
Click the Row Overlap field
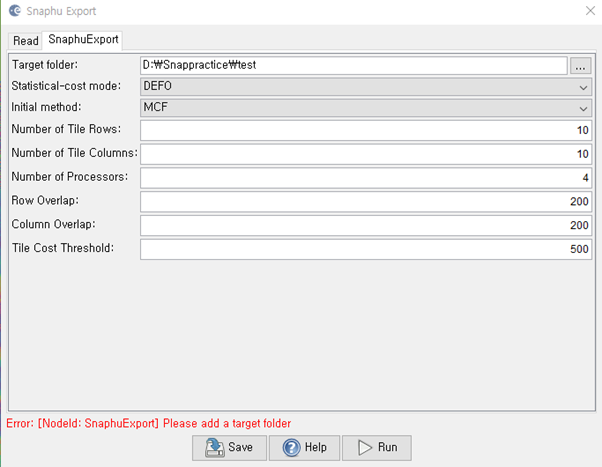pos(366,202)
